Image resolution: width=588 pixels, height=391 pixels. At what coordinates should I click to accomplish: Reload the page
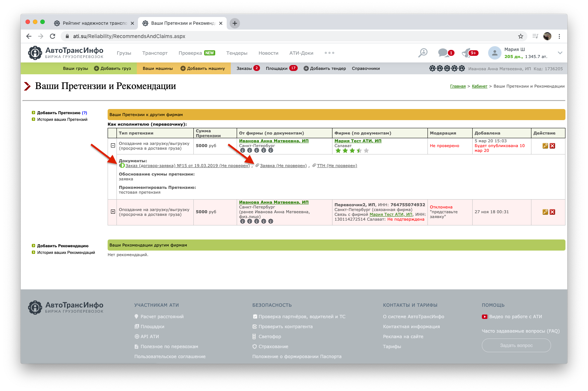(x=53, y=36)
